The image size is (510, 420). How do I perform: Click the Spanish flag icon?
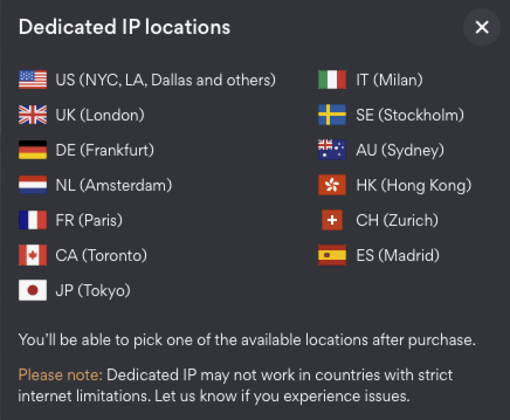click(332, 255)
